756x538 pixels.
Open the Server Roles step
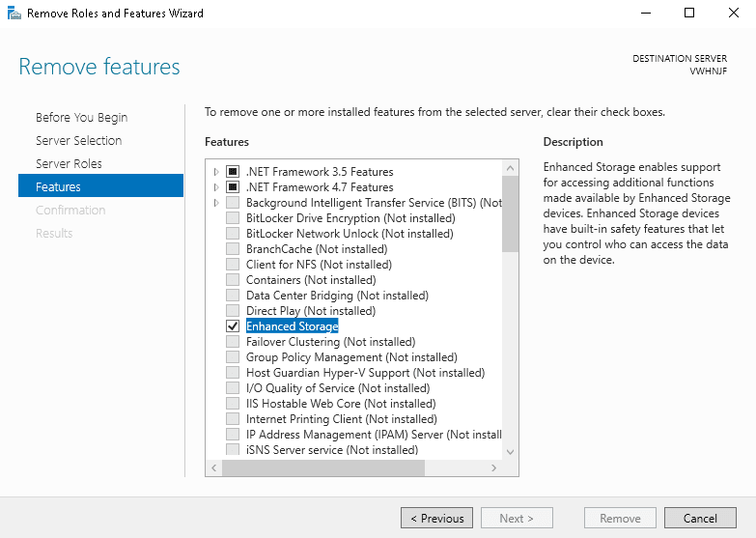tap(69, 163)
